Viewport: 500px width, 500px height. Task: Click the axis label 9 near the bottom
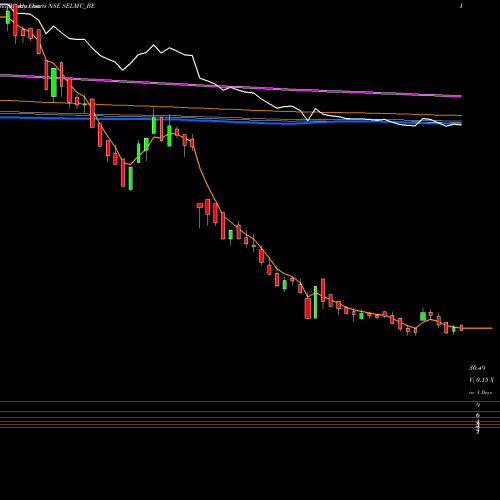(x=478, y=405)
